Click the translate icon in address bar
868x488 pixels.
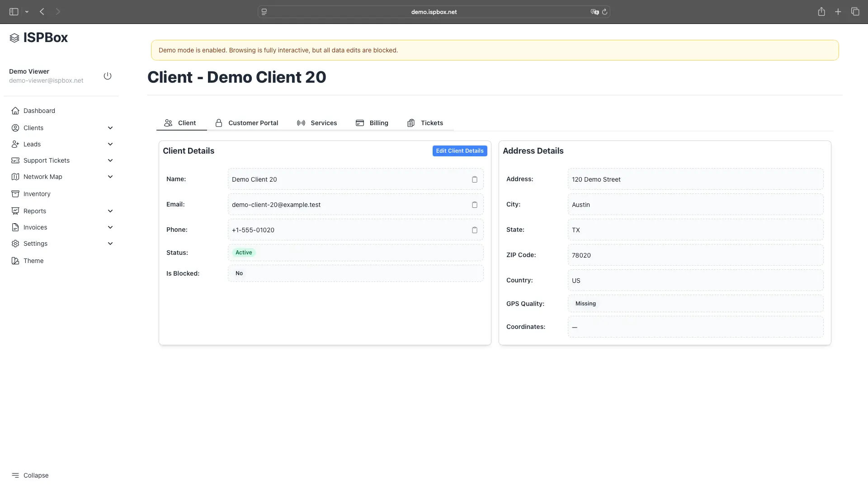pos(594,12)
